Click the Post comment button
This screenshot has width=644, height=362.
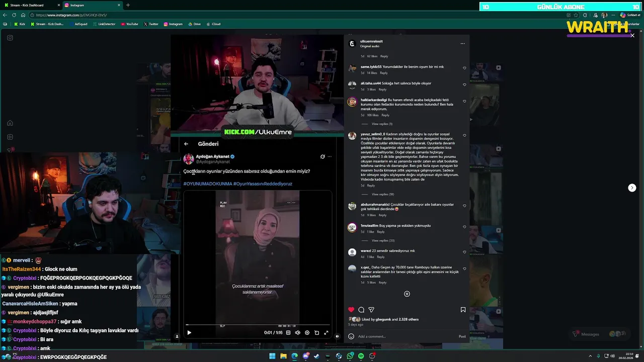click(462, 336)
